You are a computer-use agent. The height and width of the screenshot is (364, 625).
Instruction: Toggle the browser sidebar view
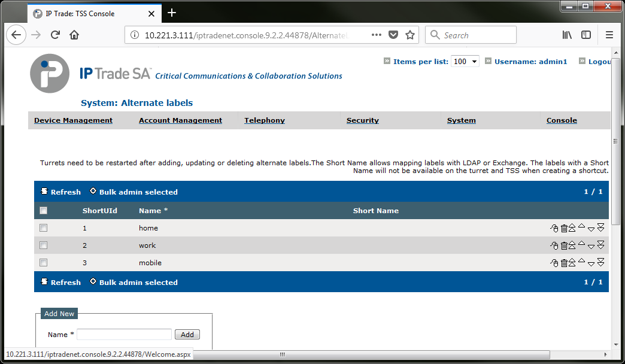point(586,35)
